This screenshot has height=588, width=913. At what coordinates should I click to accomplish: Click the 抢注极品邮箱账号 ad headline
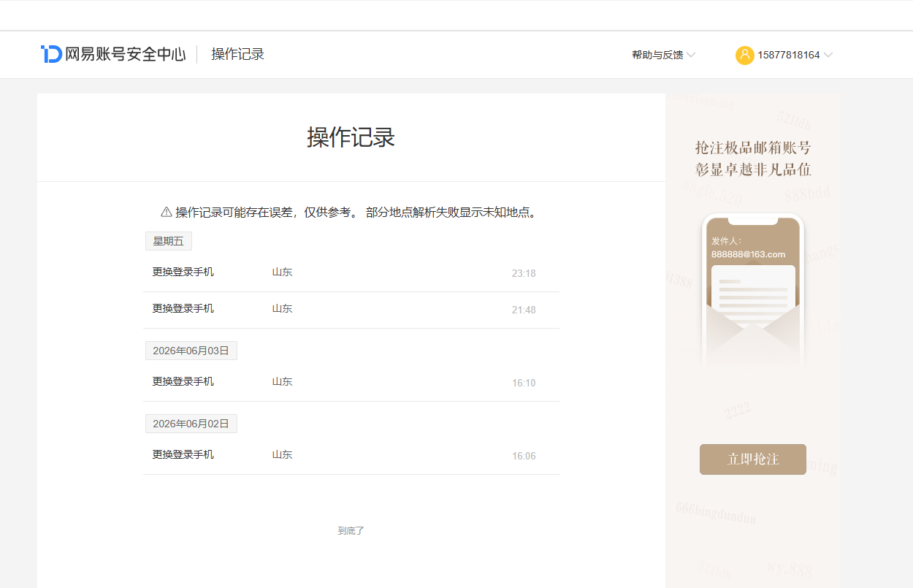(x=753, y=148)
